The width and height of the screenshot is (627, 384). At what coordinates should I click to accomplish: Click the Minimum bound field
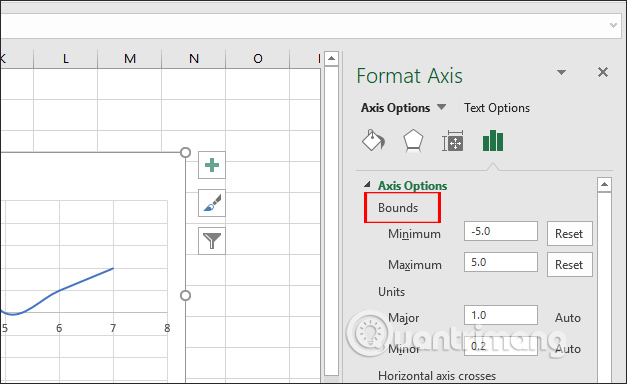coord(501,231)
